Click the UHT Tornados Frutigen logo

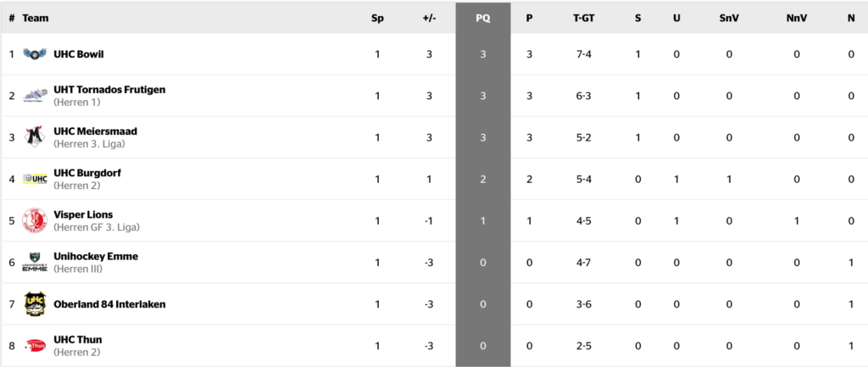click(x=35, y=96)
